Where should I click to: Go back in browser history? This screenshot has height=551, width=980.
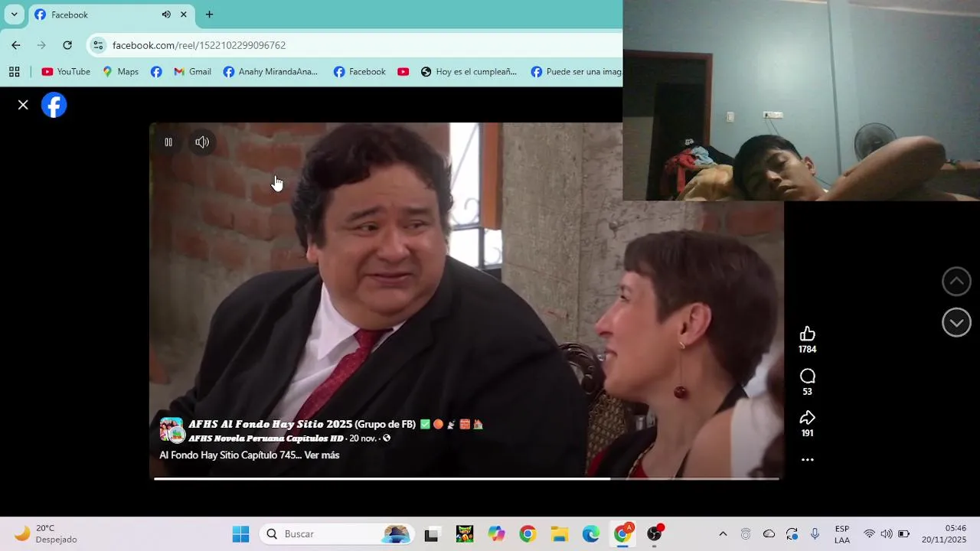[x=16, y=45]
